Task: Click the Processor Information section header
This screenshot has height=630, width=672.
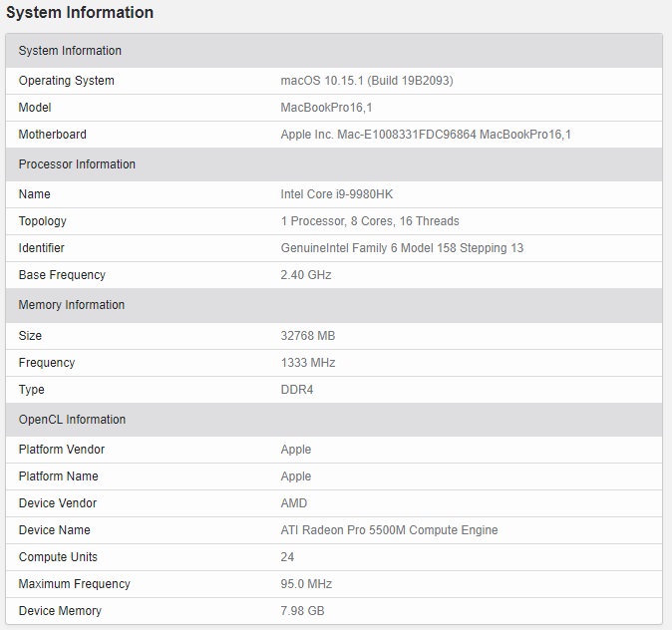Action: click(x=77, y=164)
